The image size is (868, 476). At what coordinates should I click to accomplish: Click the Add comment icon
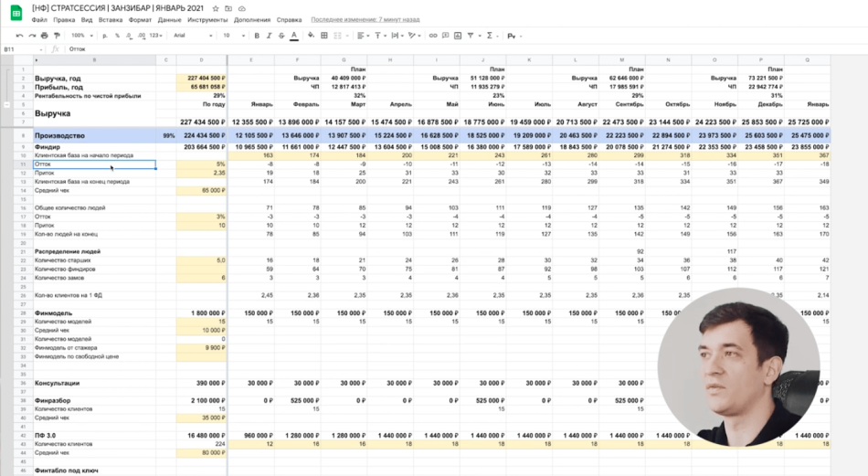point(445,36)
